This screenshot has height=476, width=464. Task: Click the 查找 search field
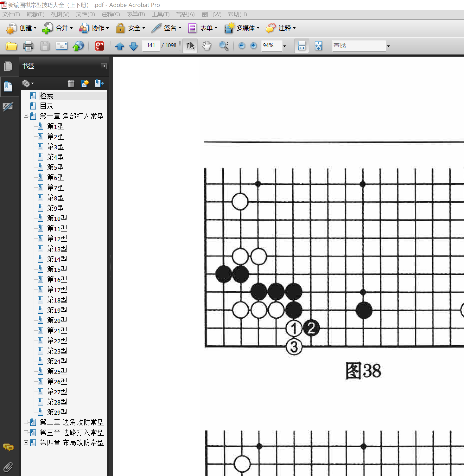[359, 46]
